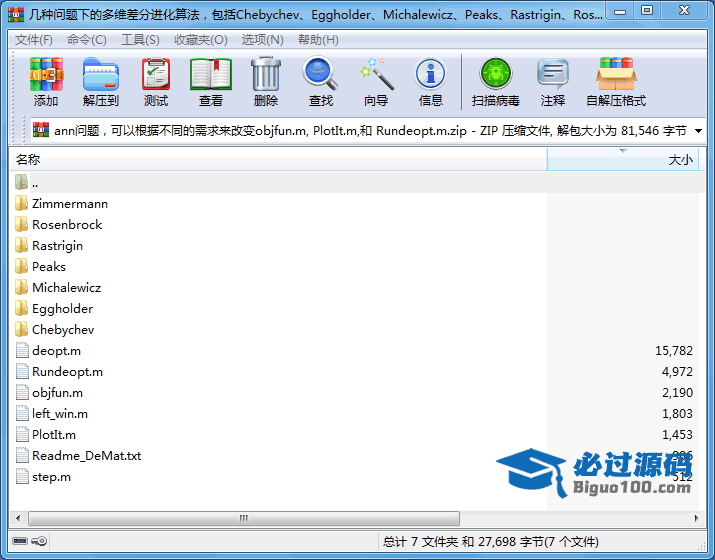This screenshot has width=715, height=560.
Task: Open the Commands (命令) menu
Action: click(87, 40)
